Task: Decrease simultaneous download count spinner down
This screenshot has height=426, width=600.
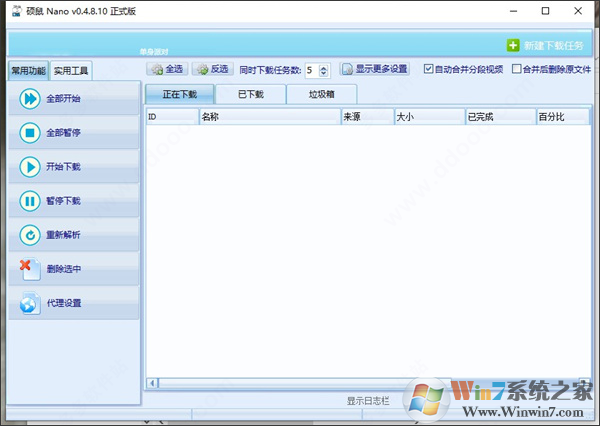Action: click(x=324, y=73)
